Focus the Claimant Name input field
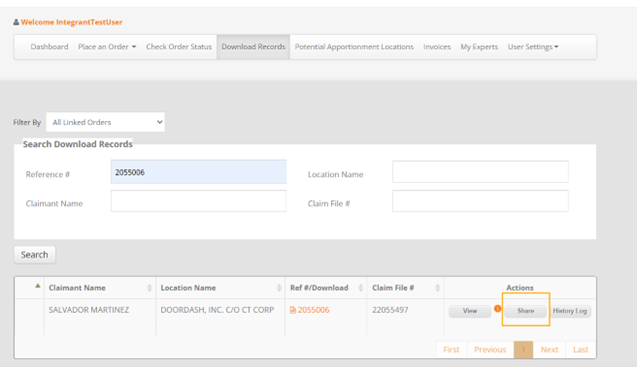637x367 pixels. click(199, 201)
